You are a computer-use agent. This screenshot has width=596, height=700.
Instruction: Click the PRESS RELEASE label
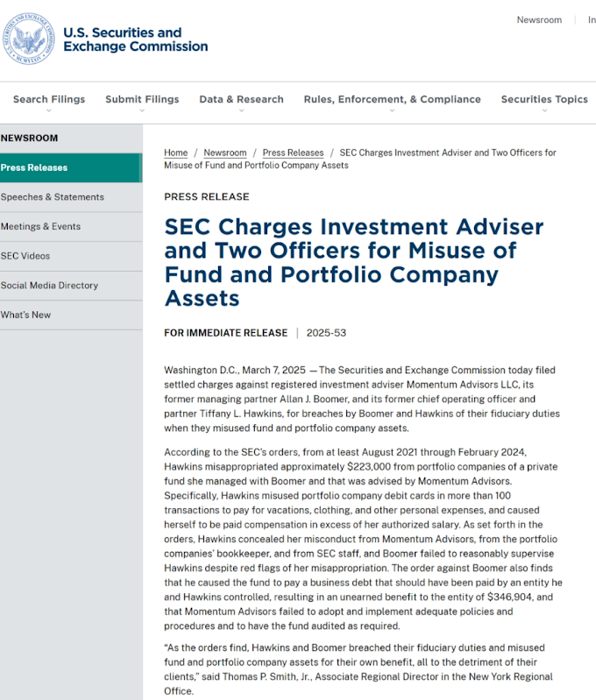[207, 197]
